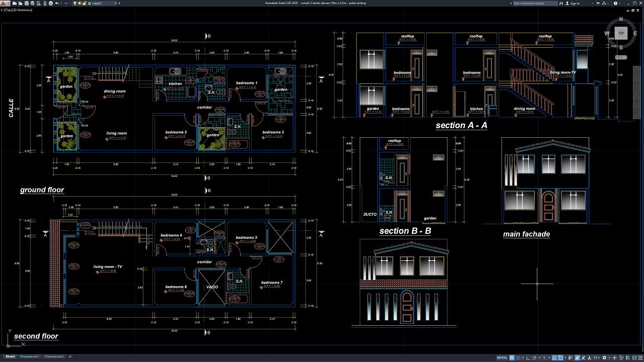Toggle annotation visibility icon
Viewport: 644px width, 362px height.
[x=577, y=357]
